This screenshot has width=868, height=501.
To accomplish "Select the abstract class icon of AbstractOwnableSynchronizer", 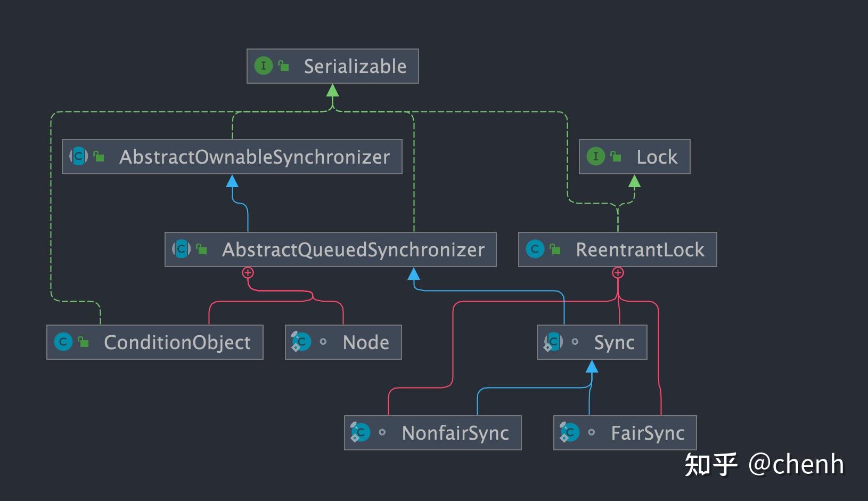I will tap(79, 156).
